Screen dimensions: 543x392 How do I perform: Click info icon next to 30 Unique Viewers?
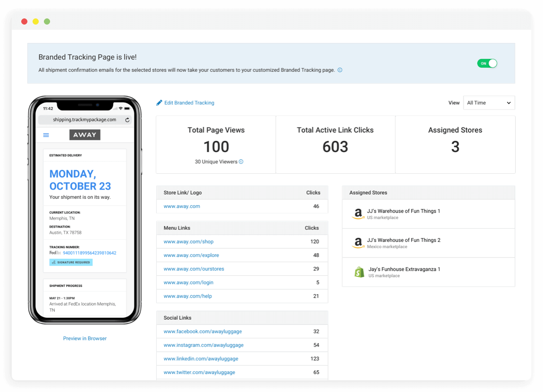(241, 162)
